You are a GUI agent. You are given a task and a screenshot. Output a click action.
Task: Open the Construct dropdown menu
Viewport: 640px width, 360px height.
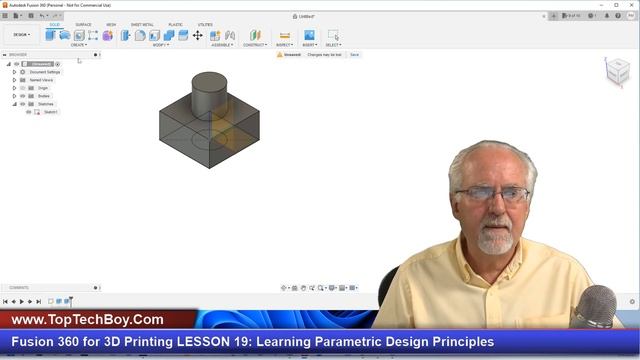coord(255,45)
